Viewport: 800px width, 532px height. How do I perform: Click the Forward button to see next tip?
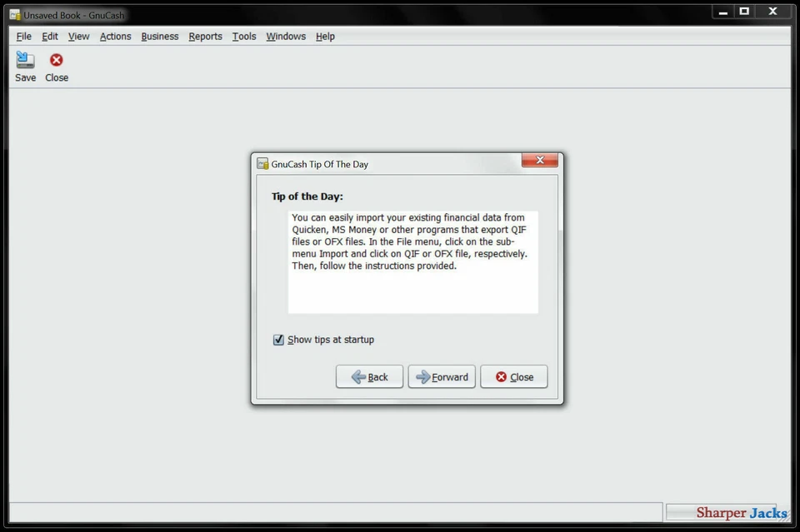(x=441, y=376)
